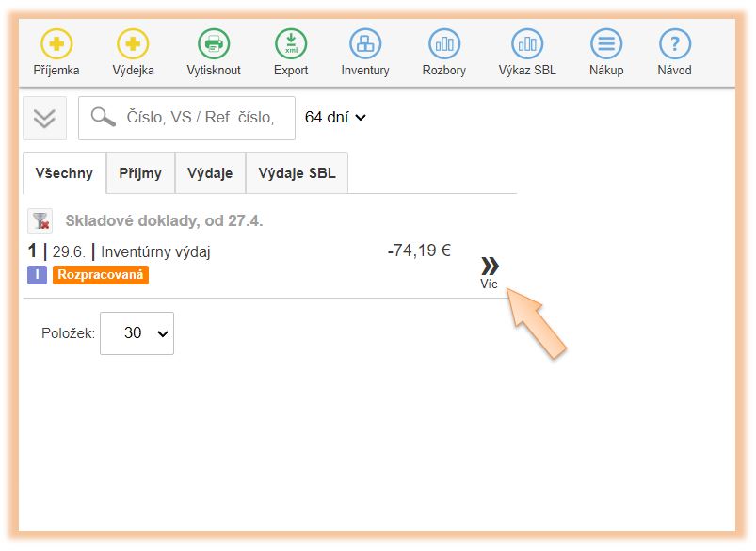The image size is (756, 551).
Task: Switch to the Výdaje tab
Action: 210,173
